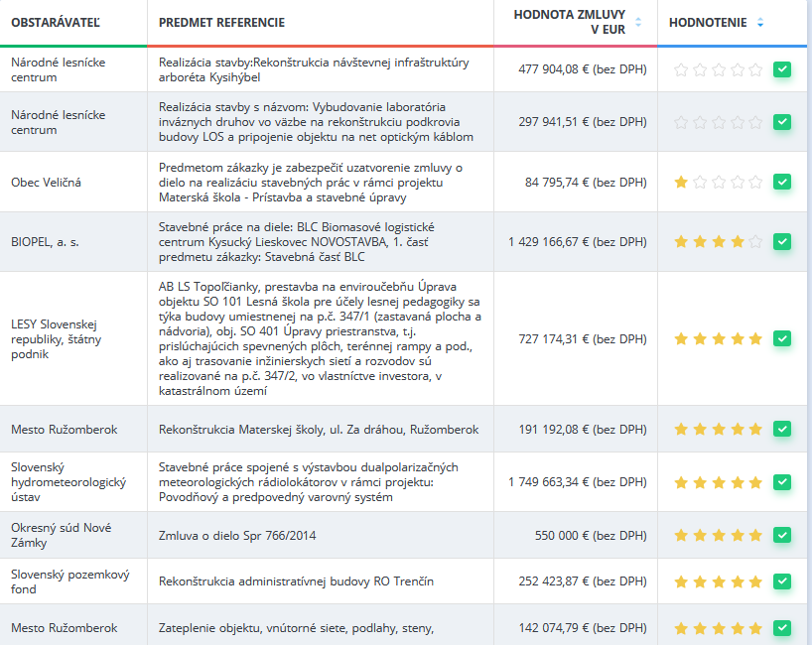Click green check for Obec Veličná row
Screen dimensions: 812x645
tap(782, 183)
